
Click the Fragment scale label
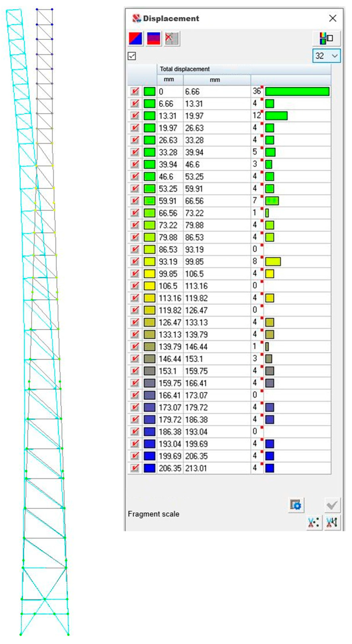point(153,514)
